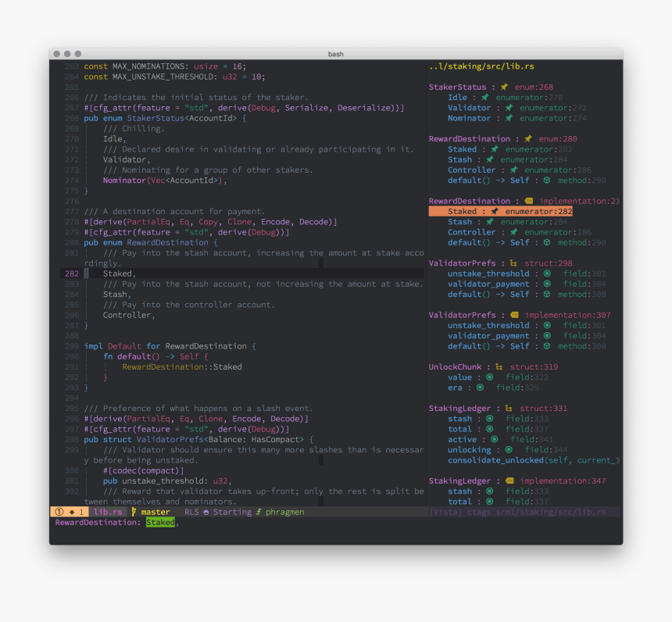Open the Vista ctags lib.rs path link
The height and width of the screenshot is (622, 672).
(516, 511)
